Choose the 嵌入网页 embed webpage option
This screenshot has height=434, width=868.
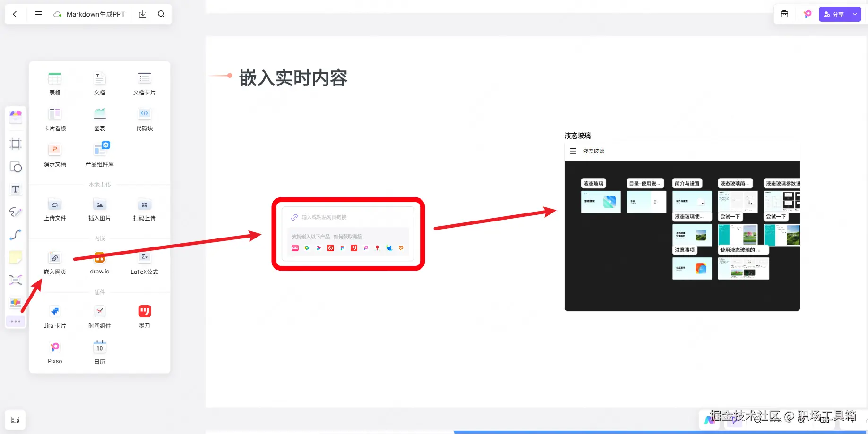click(55, 263)
